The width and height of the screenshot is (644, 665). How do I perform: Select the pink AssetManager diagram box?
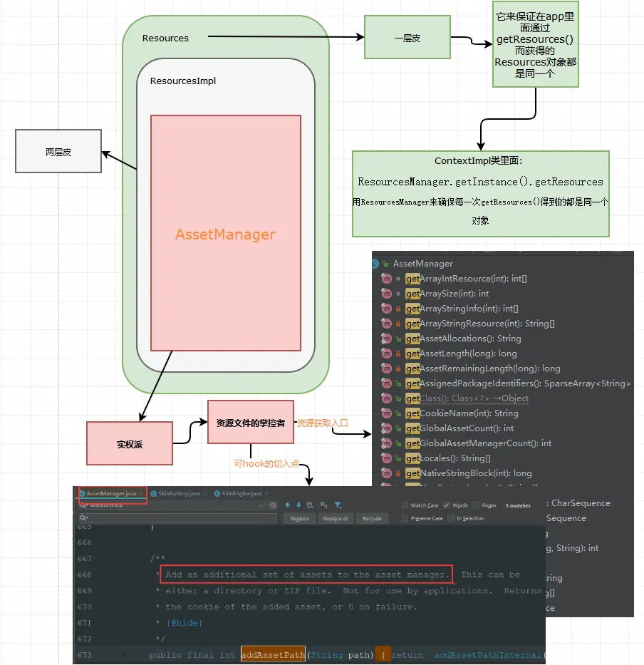coord(226,233)
